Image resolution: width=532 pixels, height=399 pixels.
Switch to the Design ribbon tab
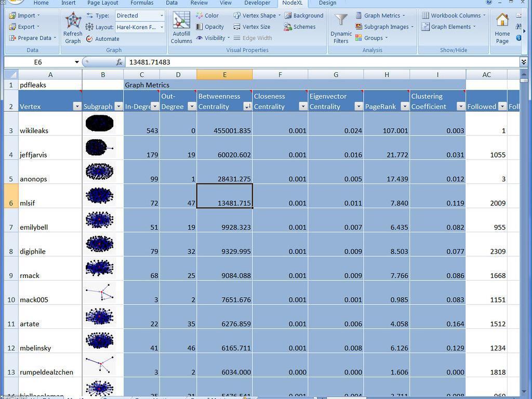(x=327, y=3)
